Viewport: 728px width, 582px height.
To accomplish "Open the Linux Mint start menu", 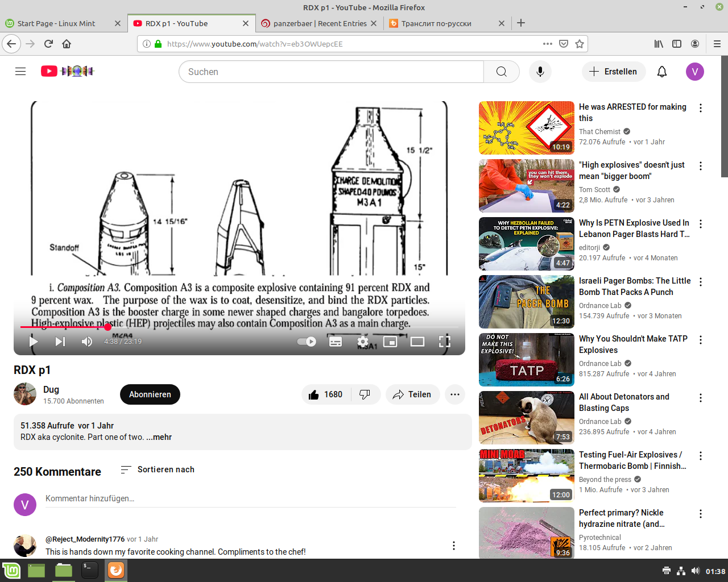I will [11, 570].
